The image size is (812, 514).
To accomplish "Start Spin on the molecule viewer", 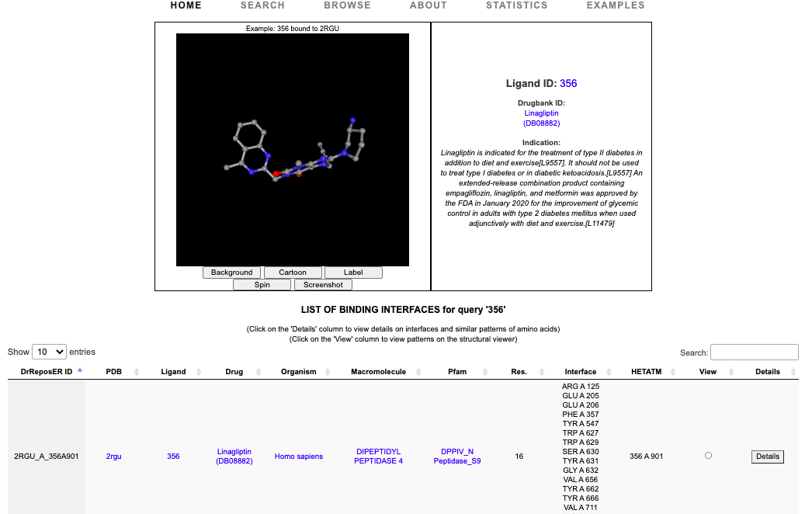I will pyautogui.click(x=262, y=285).
